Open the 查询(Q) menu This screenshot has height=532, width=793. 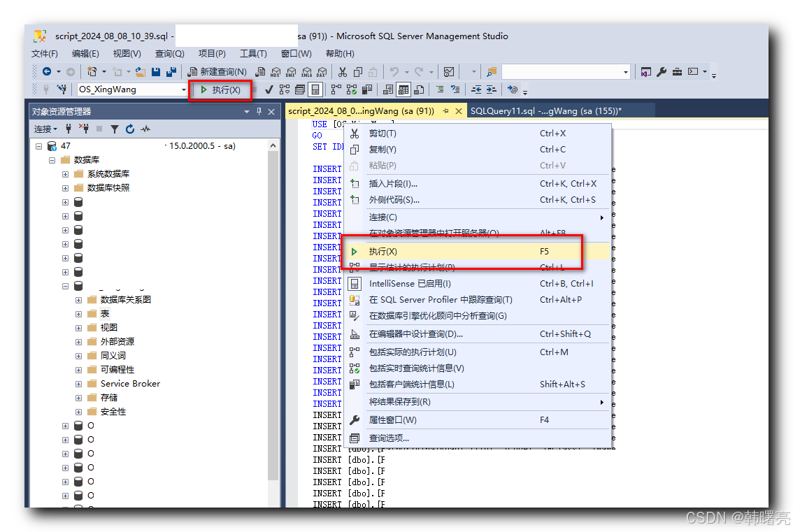169,54
